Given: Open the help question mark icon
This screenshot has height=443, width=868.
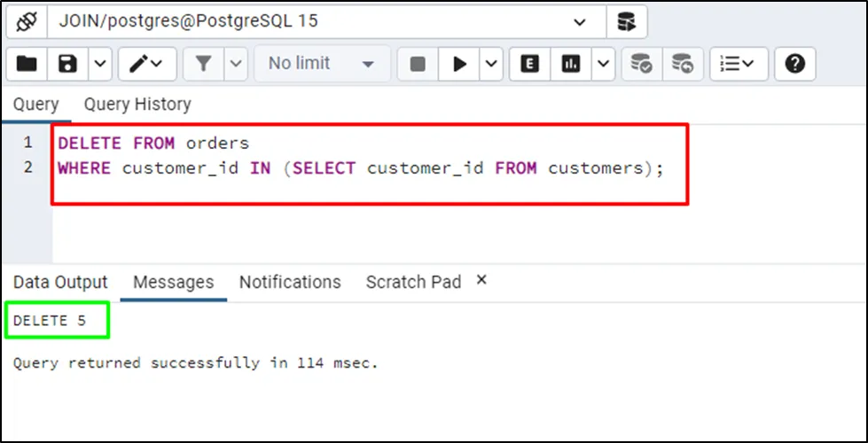Looking at the screenshot, I should 795,64.
